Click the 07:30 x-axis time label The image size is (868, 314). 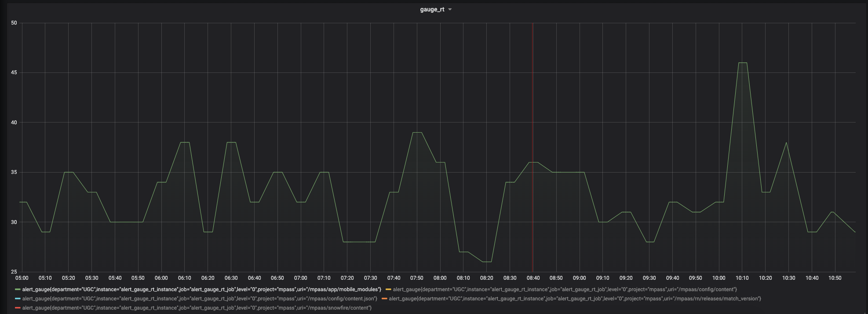click(x=370, y=278)
